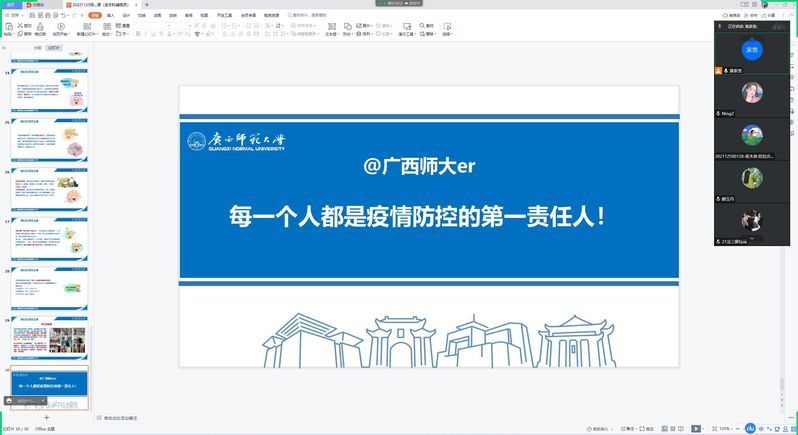This screenshot has height=435, width=798.
Task: Select slide 29 thumbnail with photos
Action: point(49,338)
